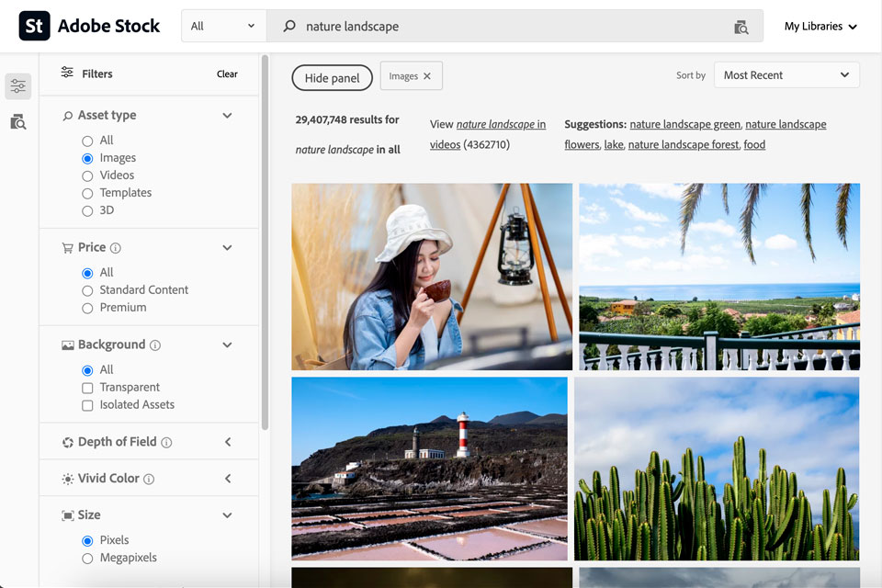The image size is (882, 588).
Task: Remove the Images filter chip with X
Action: point(427,76)
